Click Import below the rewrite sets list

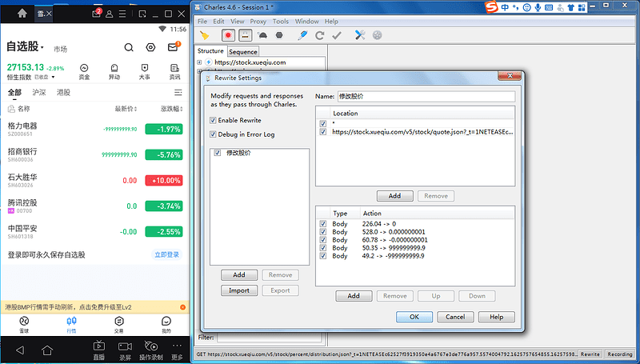point(239,290)
